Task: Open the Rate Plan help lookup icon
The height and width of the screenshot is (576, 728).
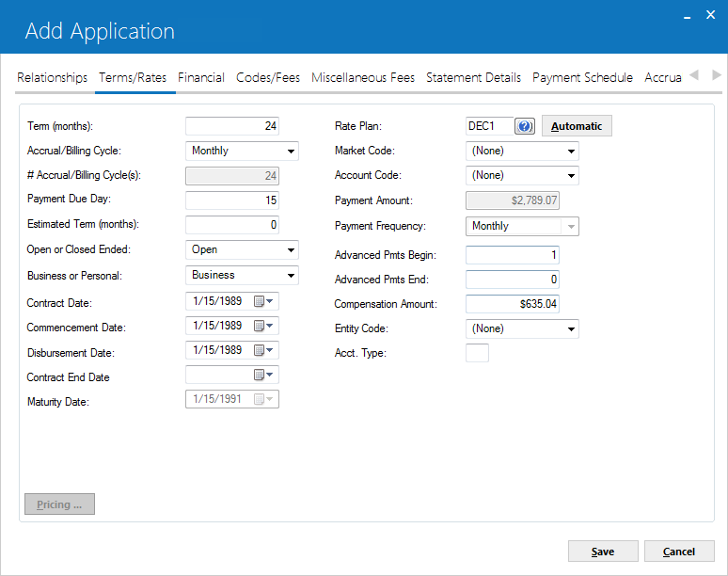Action: 525,126
